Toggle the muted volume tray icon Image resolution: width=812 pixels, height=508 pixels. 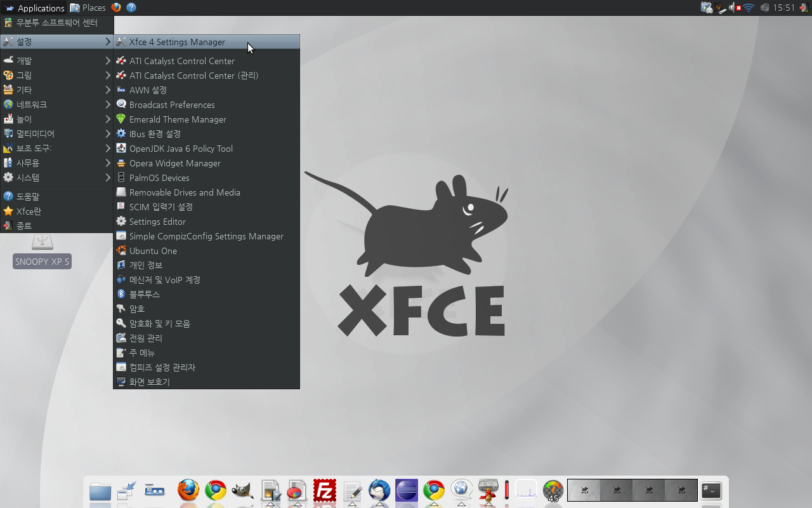[735, 8]
